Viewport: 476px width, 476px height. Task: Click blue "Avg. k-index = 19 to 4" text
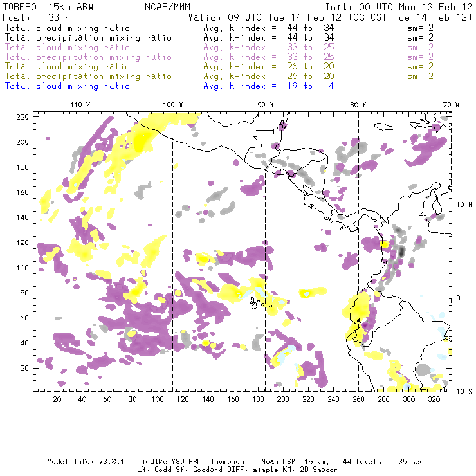tap(269, 86)
